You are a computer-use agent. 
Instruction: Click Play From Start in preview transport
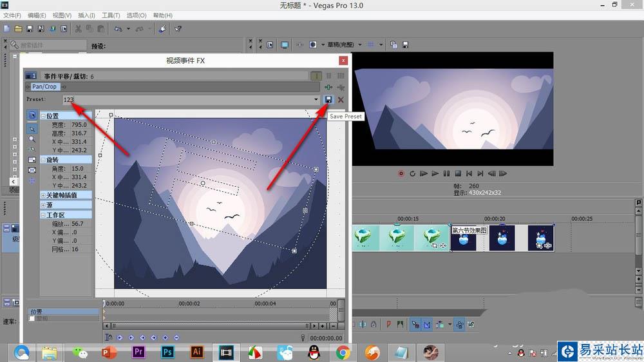pos(424,173)
